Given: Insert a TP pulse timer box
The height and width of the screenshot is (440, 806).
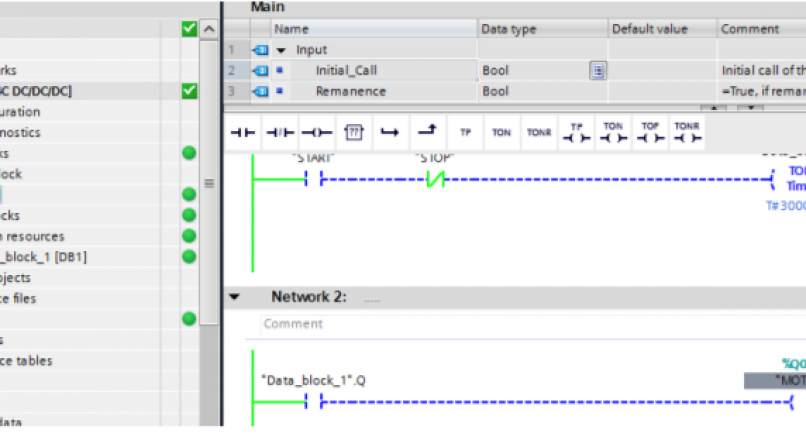Looking at the screenshot, I should pyautogui.click(x=464, y=132).
